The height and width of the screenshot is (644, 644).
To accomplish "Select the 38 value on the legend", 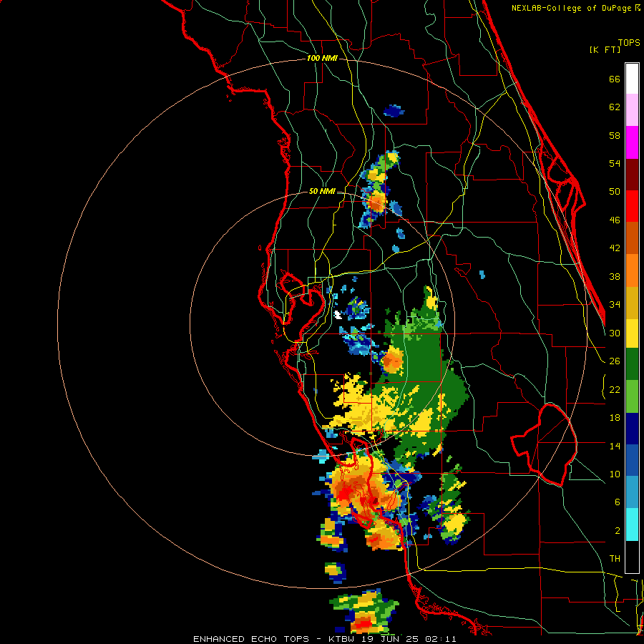I will pos(615,276).
